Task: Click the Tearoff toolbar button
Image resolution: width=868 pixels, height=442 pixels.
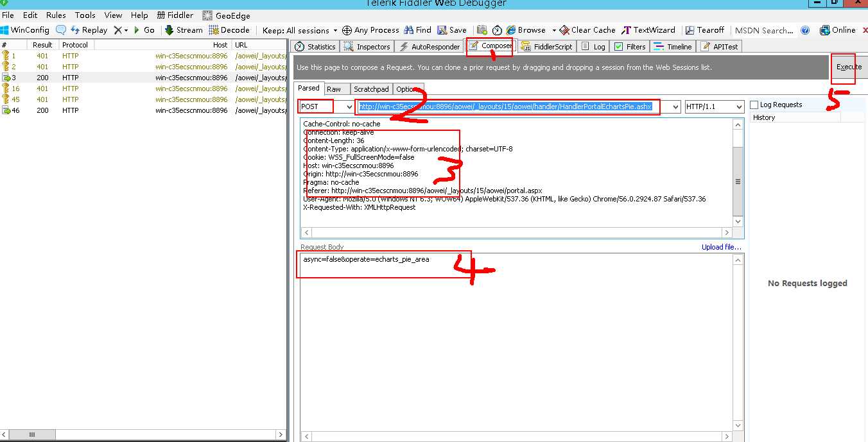Action: 705,30
